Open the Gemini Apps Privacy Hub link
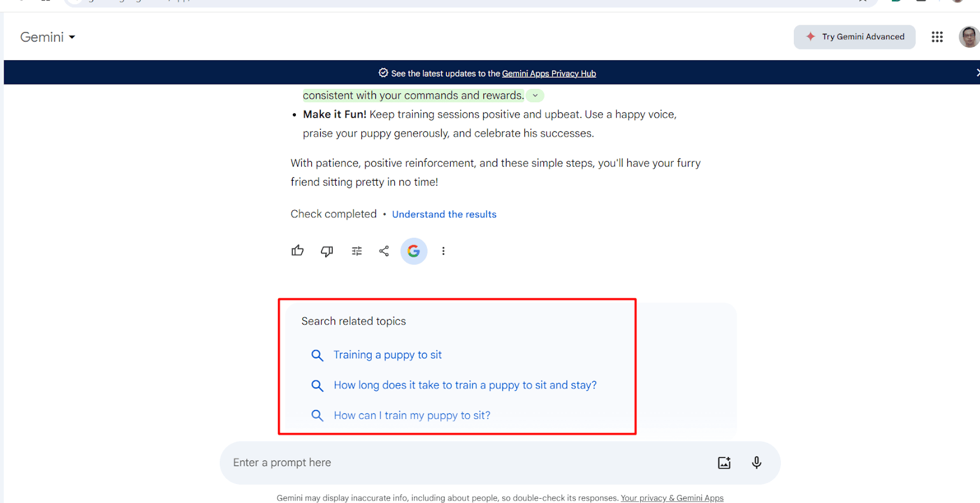The image size is (980, 503). (549, 74)
